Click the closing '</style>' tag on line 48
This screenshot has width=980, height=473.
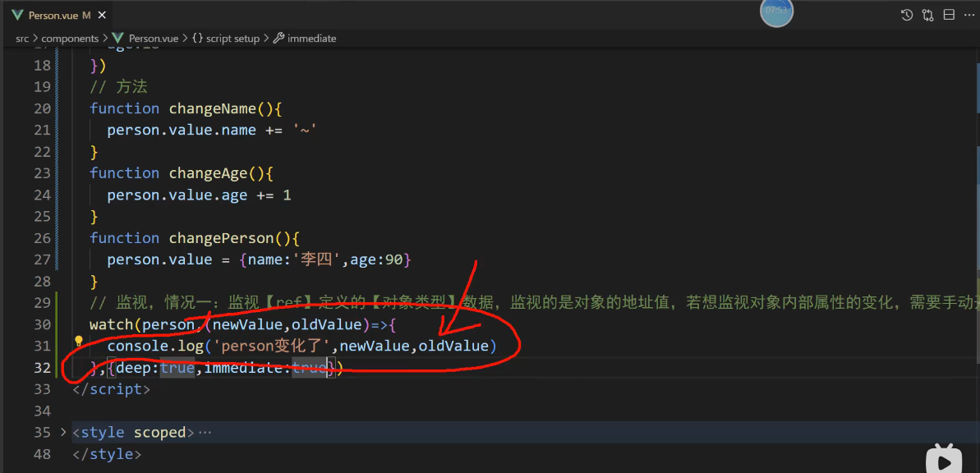(107, 454)
